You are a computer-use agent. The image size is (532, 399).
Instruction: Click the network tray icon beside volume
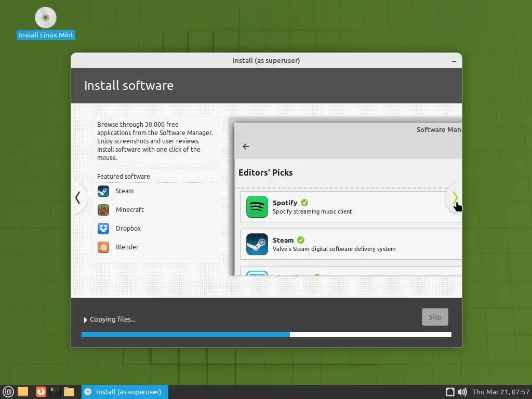pos(450,392)
